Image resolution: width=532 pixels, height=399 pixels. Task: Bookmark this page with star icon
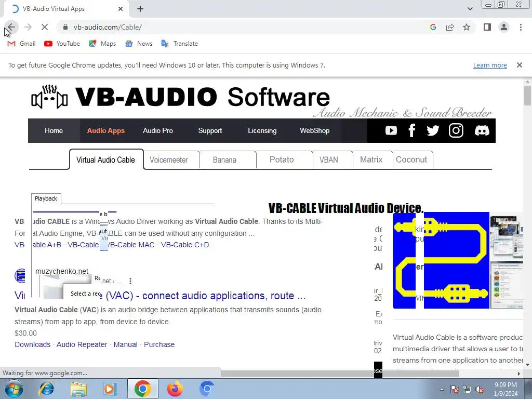point(467,27)
